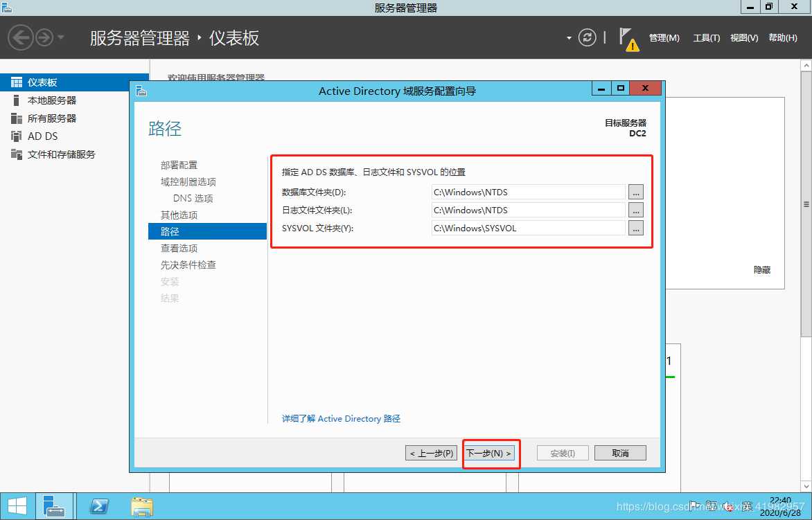This screenshot has width=812, height=520.
Task: Click the 数据库文件夹 path field
Action: (x=528, y=192)
